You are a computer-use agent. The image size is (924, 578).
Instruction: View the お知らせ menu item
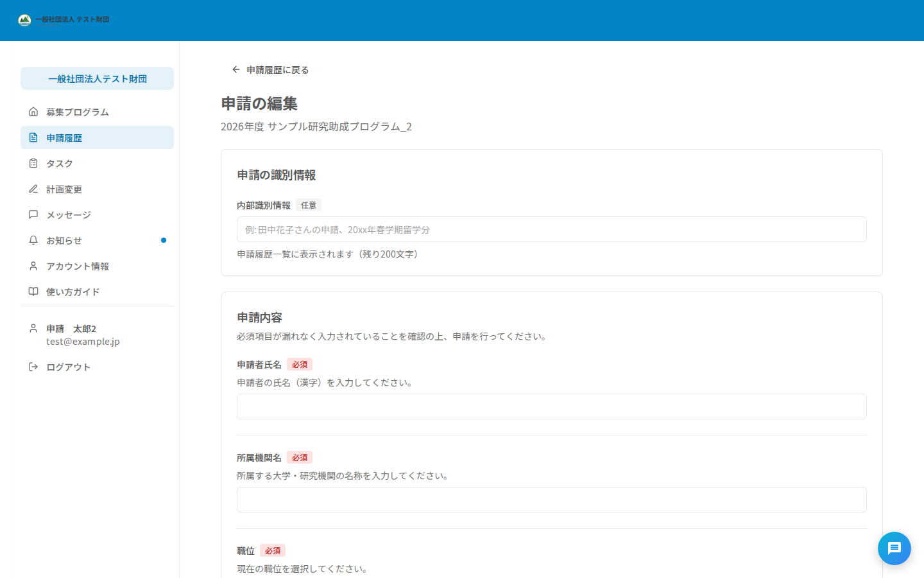[x=97, y=240]
